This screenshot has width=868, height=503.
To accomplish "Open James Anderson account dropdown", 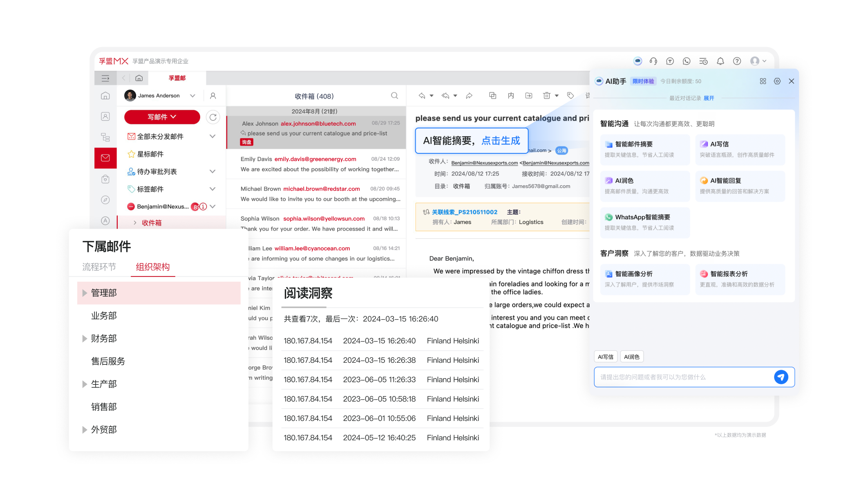I will coord(192,96).
